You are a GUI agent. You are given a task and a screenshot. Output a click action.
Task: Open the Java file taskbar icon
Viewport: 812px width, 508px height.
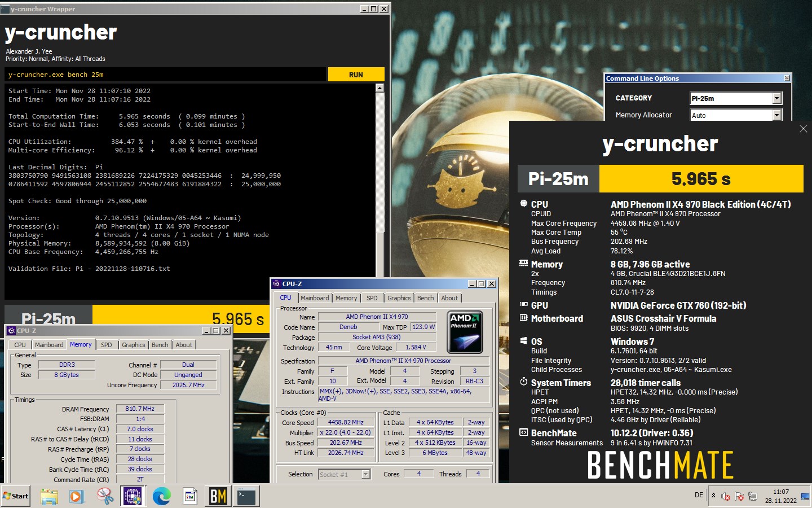(x=190, y=497)
